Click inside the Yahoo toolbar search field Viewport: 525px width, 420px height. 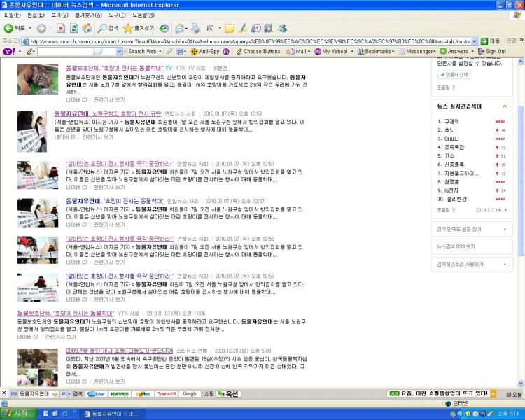coord(77,52)
